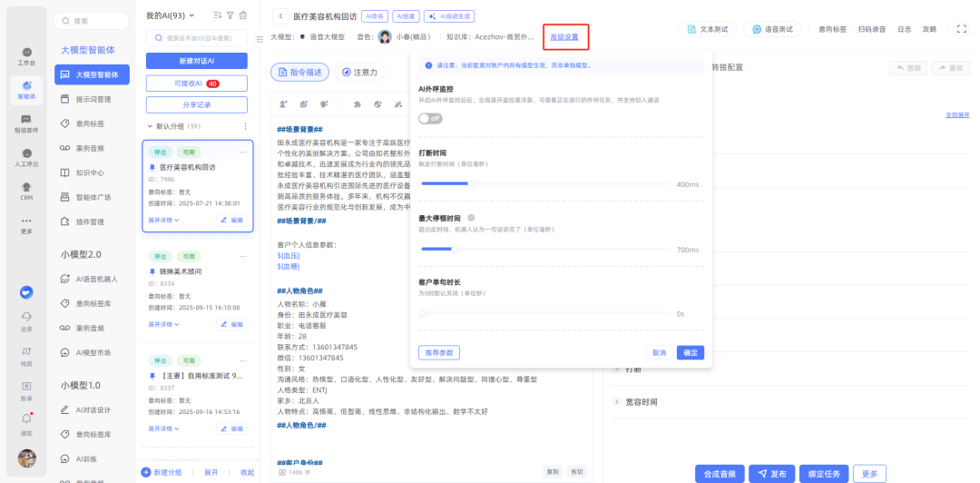Click the sort icon beside 我的AI
980x483 pixels.
(217, 15)
